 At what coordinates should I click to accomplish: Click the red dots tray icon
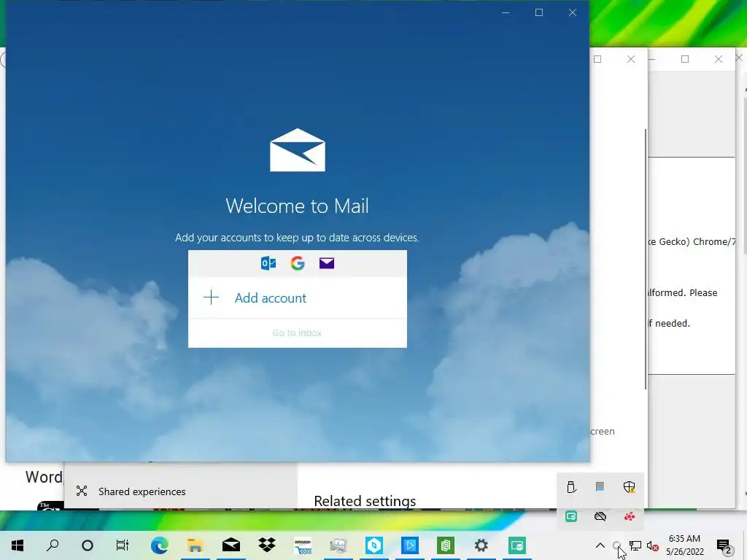coord(630,516)
